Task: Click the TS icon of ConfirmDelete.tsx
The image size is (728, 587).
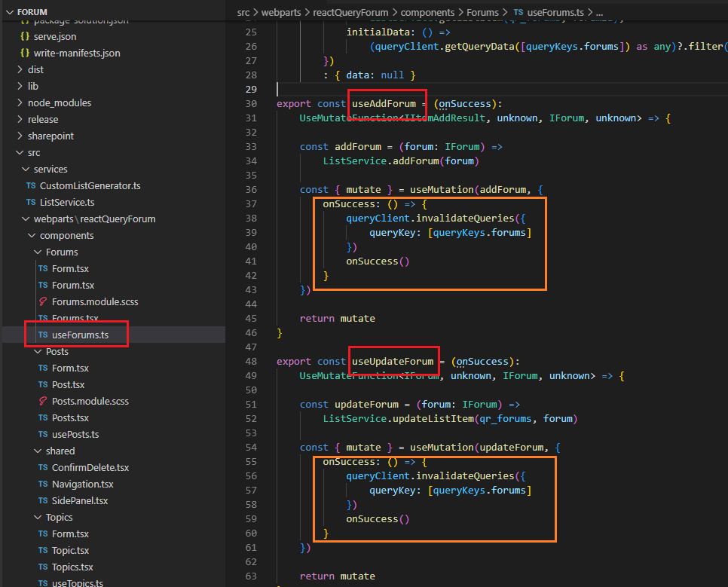Action: click(43, 467)
